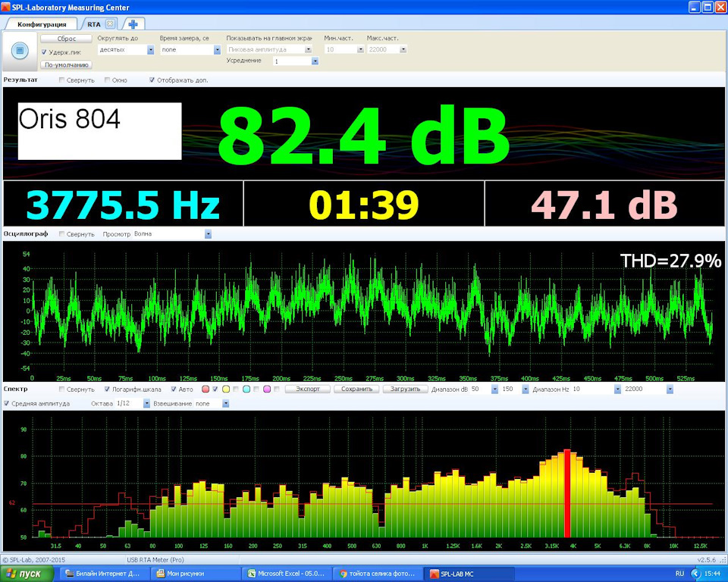Toggle Свернуть checkbox in Результат section

[x=61, y=80]
